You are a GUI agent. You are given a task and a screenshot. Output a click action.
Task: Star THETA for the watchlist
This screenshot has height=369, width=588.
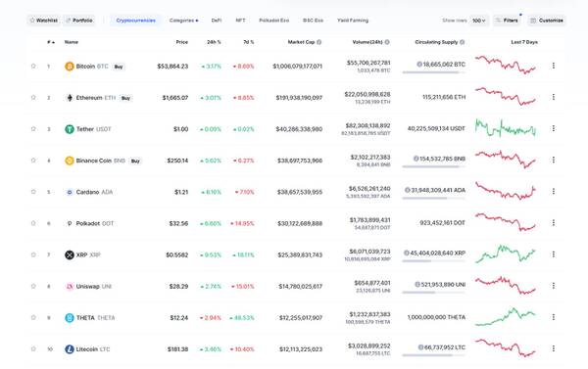click(x=33, y=318)
